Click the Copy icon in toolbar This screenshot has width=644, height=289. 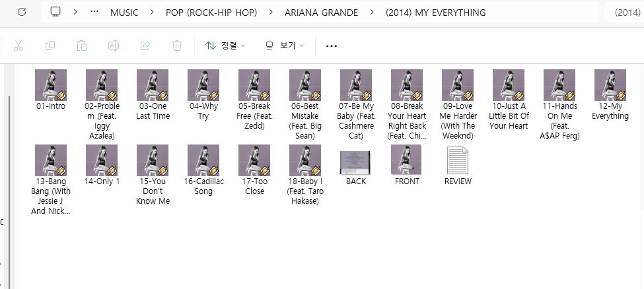point(50,46)
